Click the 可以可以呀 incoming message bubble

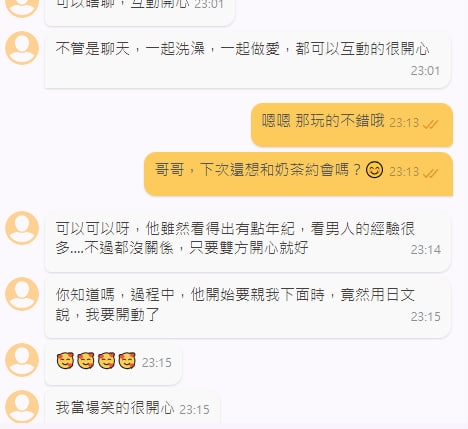click(248, 242)
